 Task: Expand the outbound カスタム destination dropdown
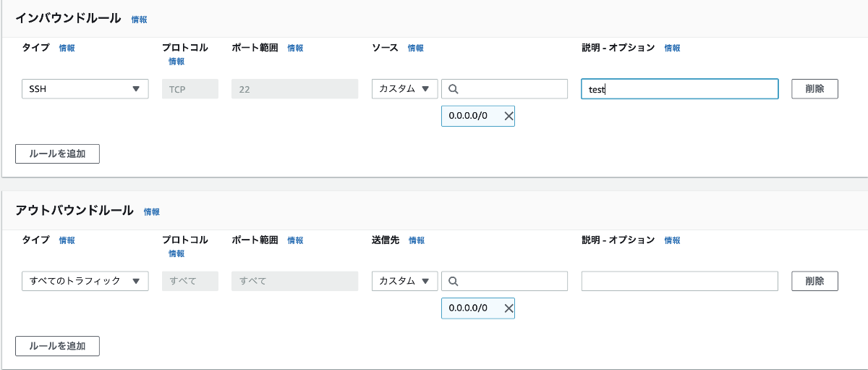click(x=404, y=281)
